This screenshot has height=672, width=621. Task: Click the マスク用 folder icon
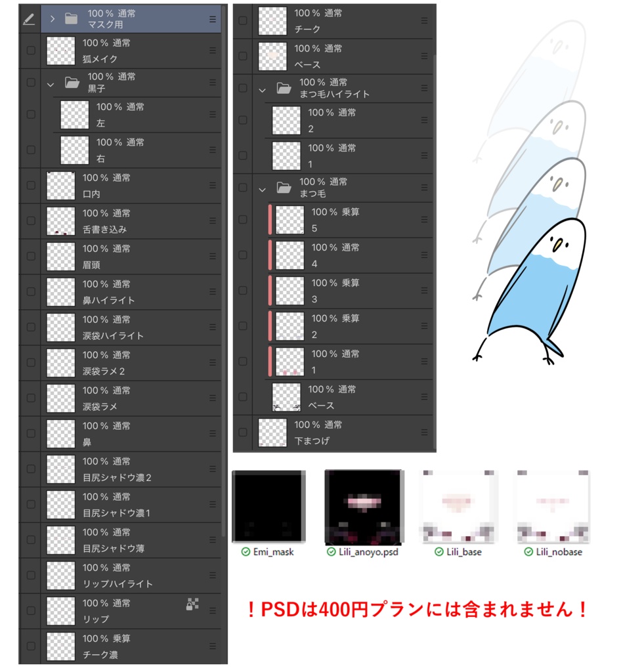point(71,19)
